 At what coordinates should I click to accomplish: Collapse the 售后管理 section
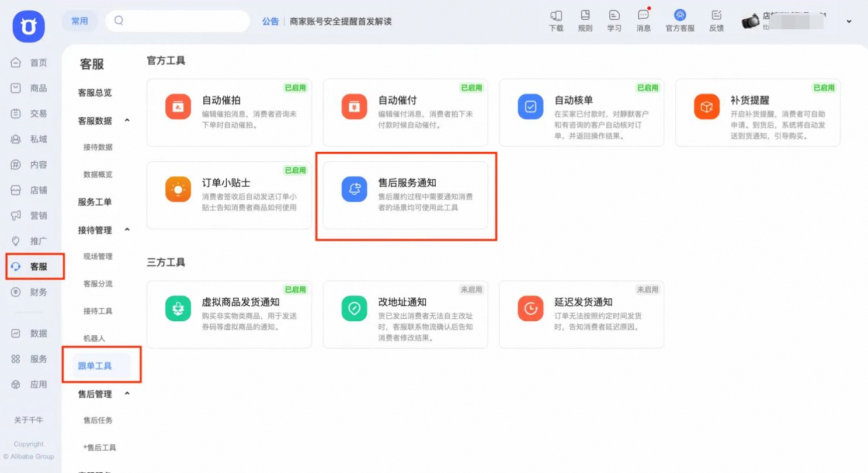[127, 394]
